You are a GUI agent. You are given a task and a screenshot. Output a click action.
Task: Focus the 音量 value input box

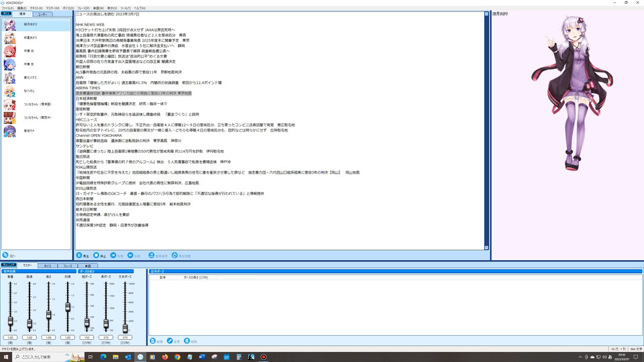[10, 337]
